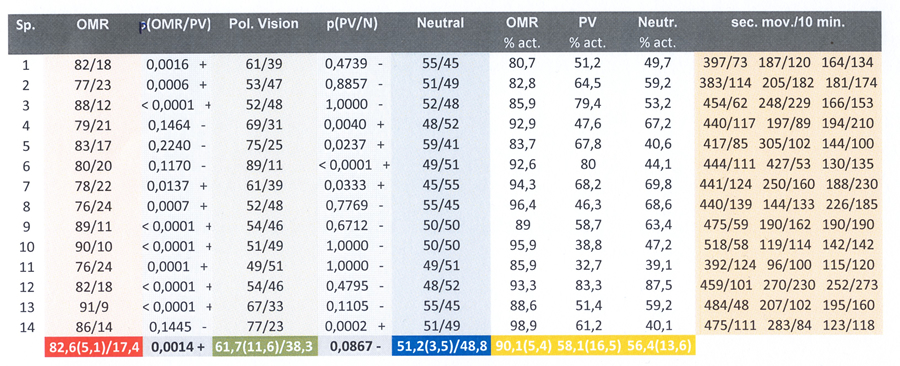
Task: Click the OMR column header
Action: [91, 25]
